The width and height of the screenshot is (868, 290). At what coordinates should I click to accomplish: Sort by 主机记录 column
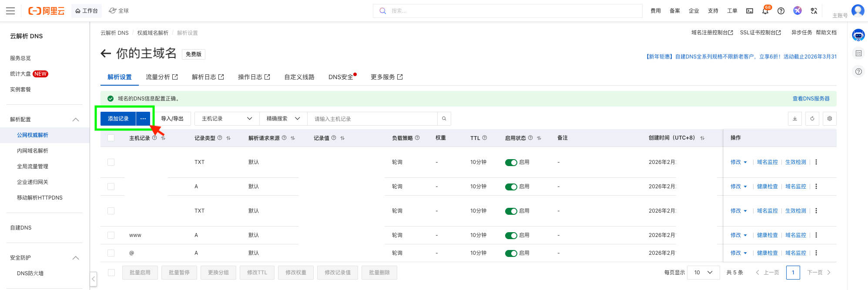(x=163, y=138)
